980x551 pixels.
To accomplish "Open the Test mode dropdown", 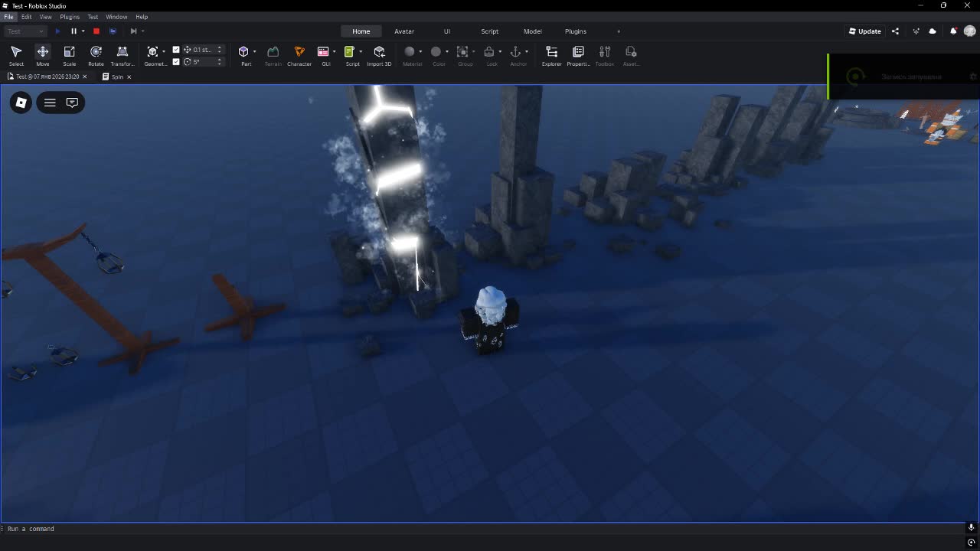I will pos(25,31).
